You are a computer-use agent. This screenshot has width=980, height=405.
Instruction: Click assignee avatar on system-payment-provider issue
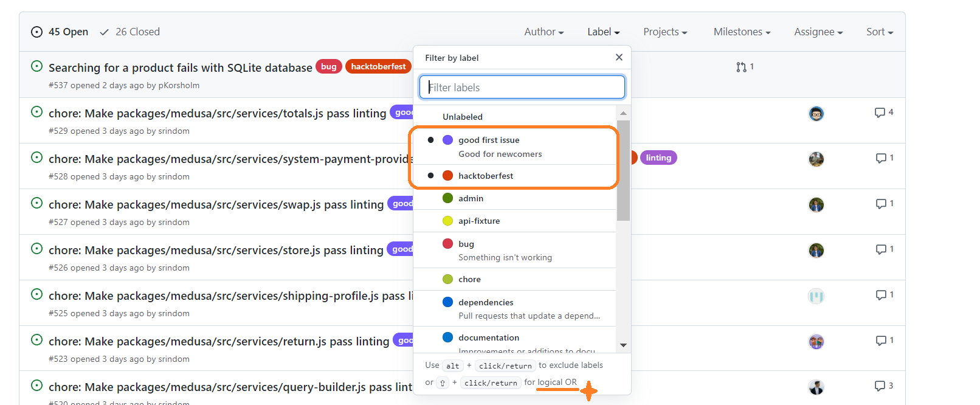[816, 159]
